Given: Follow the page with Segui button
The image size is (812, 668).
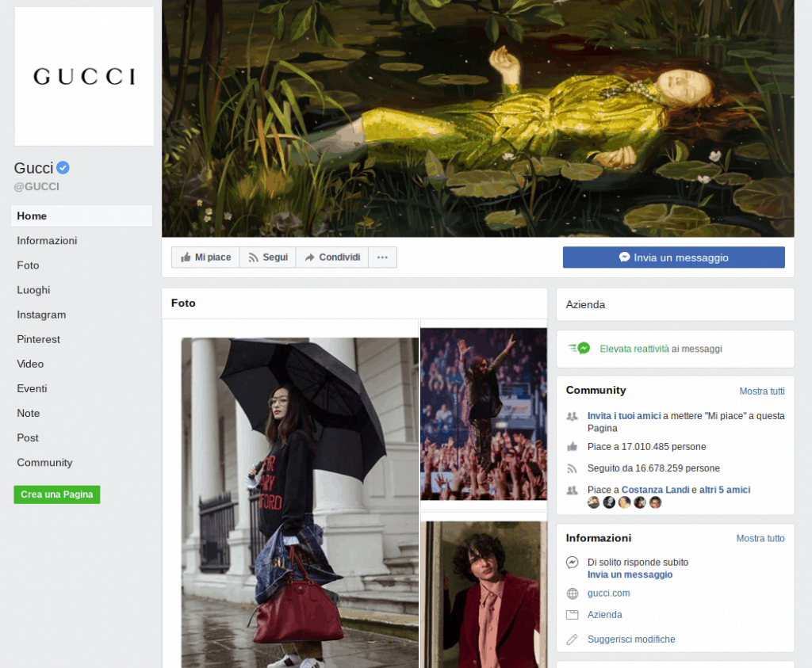Looking at the screenshot, I should tap(268, 258).
